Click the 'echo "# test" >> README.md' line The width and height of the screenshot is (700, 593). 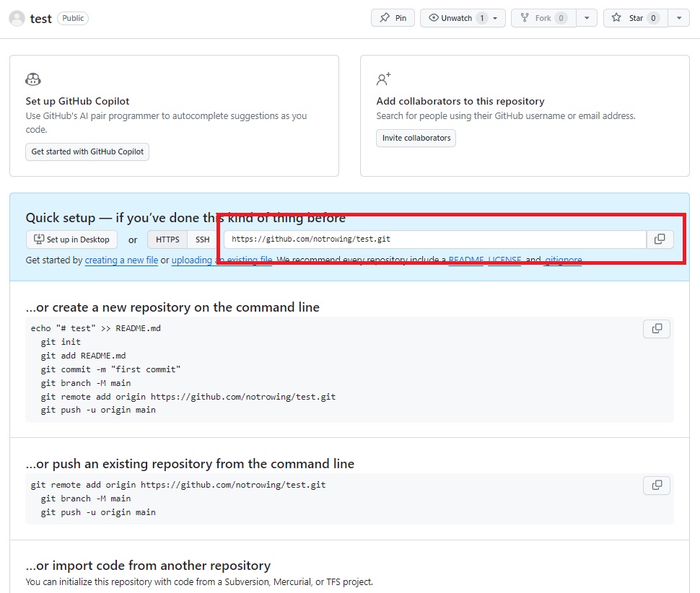(95, 328)
